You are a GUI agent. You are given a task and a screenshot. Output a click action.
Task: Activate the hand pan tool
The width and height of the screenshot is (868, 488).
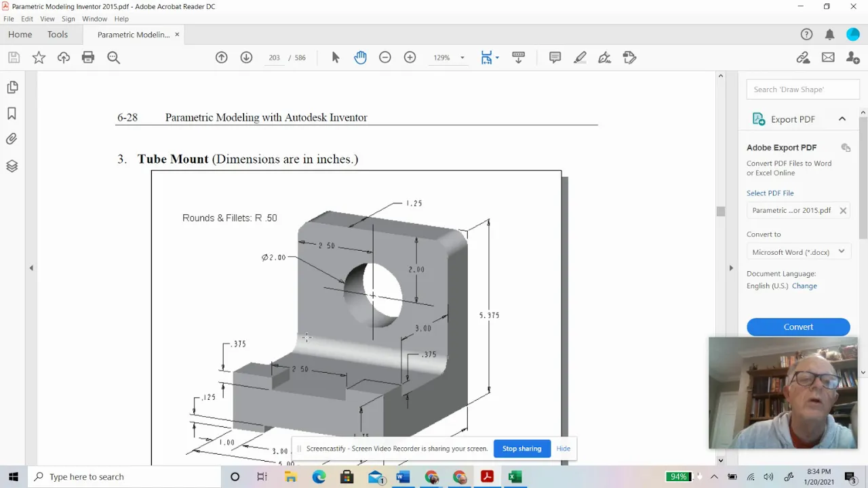(x=360, y=58)
